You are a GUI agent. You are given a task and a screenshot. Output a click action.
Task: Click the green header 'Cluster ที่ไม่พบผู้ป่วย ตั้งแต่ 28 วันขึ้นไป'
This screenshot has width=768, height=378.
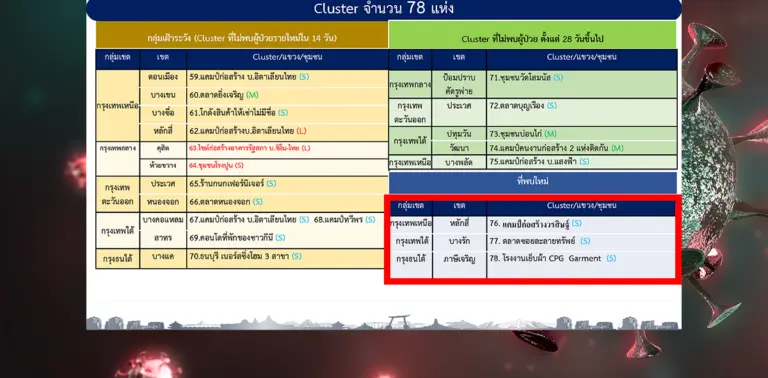click(533, 35)
